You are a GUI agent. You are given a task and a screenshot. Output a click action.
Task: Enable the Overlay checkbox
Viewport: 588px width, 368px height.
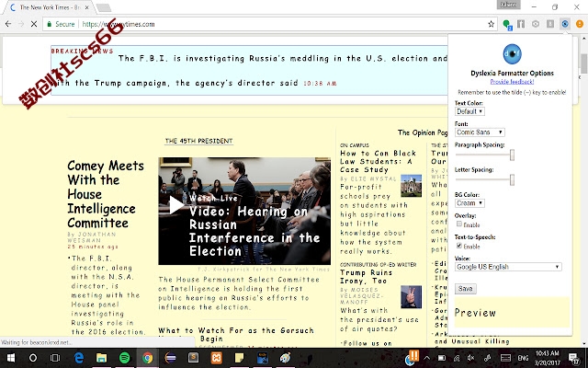459,224
